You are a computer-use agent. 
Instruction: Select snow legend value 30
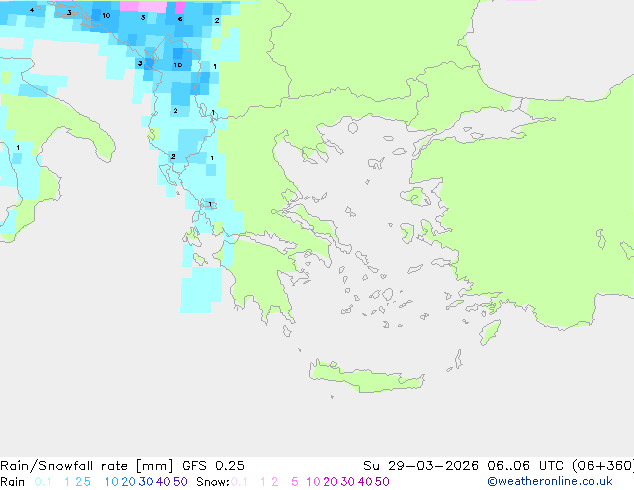pyautogui.click(x=348, y=482)
